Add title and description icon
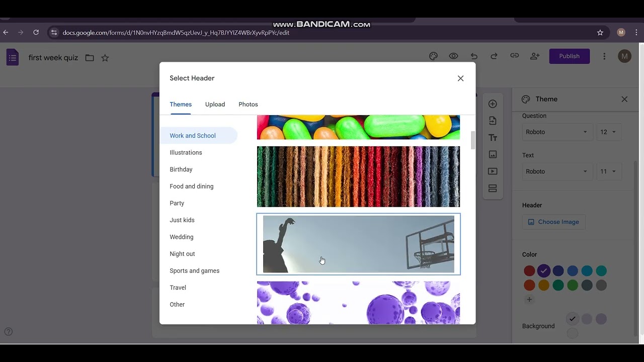 tap(493, 138)
